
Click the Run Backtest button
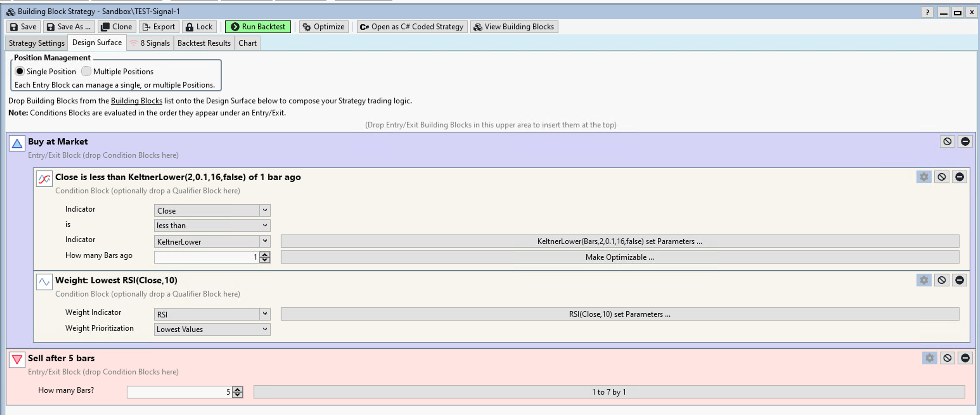(258, 27)
